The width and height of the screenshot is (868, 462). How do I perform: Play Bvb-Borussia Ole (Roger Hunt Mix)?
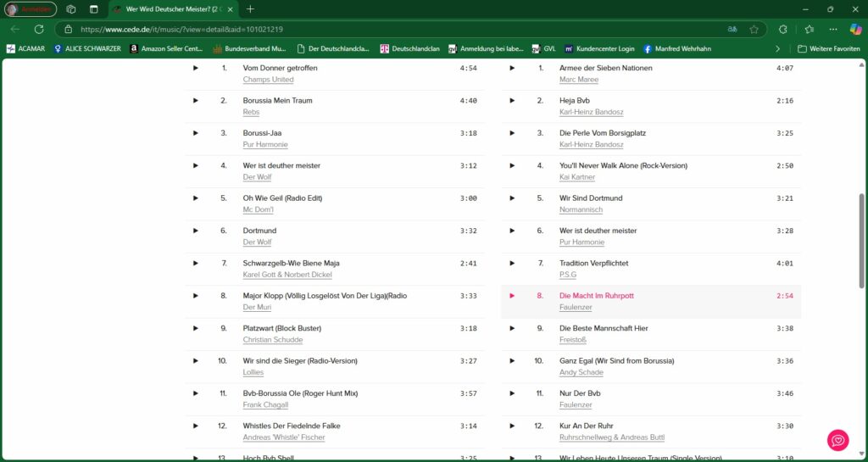196,393
